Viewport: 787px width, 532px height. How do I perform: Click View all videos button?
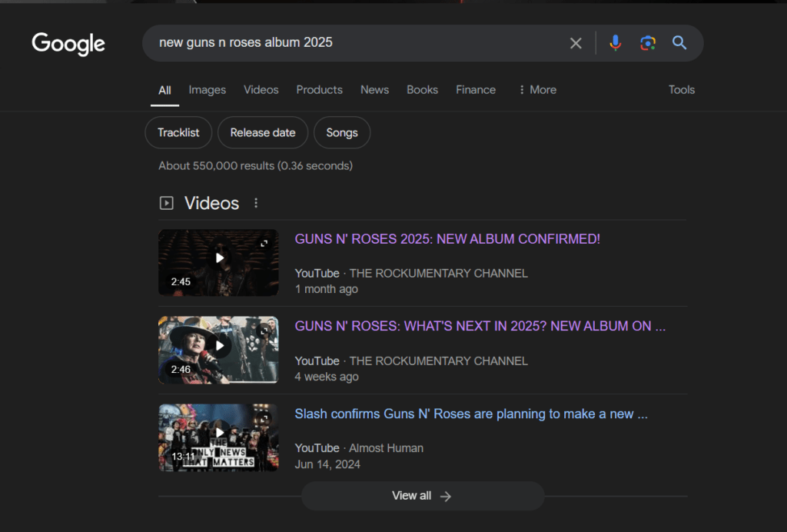[x=423, y=496]
